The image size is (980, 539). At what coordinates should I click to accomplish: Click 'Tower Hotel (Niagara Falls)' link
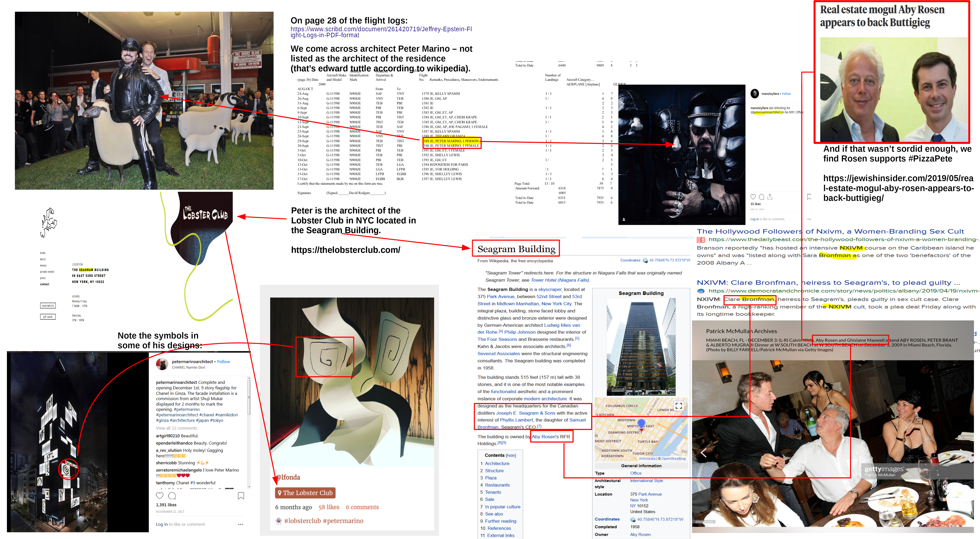[x=560, y=280]
